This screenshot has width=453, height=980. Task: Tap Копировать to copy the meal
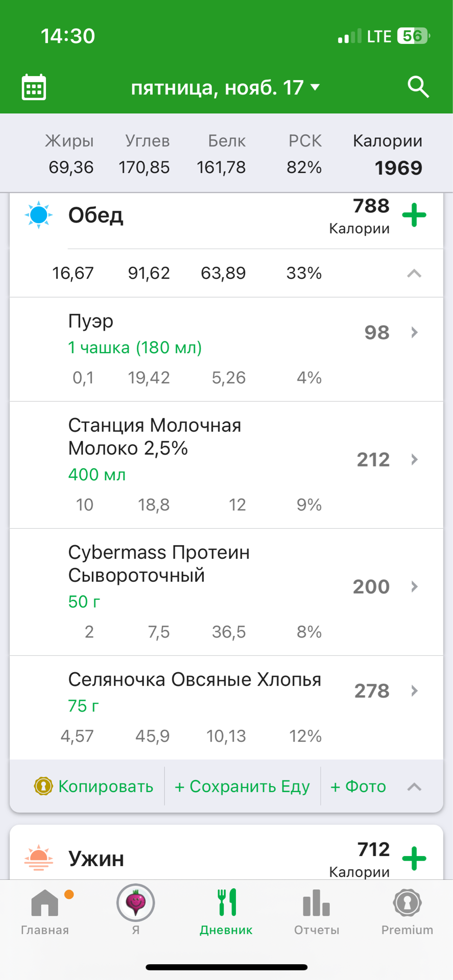pyautogui.click(x=94, y=787)
